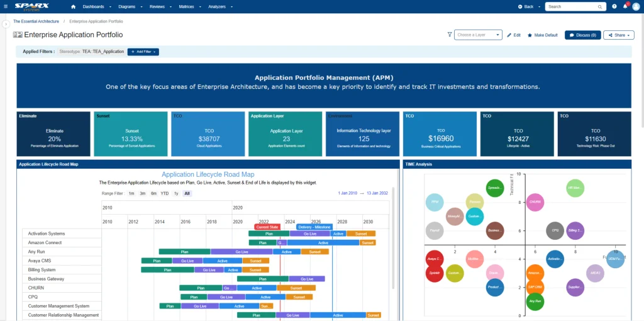Viewport: 644px width, 321px height.
Task: Click Billing System Plan bar
Action: point(167,270)
